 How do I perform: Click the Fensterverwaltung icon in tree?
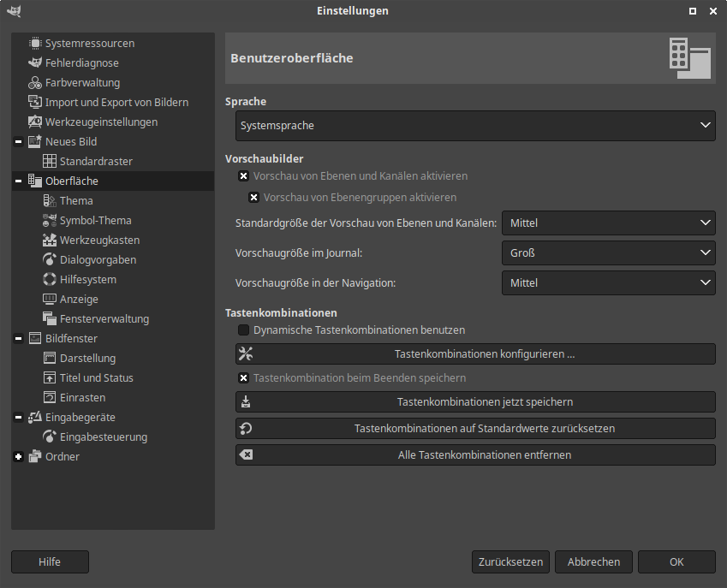(50, 319)
